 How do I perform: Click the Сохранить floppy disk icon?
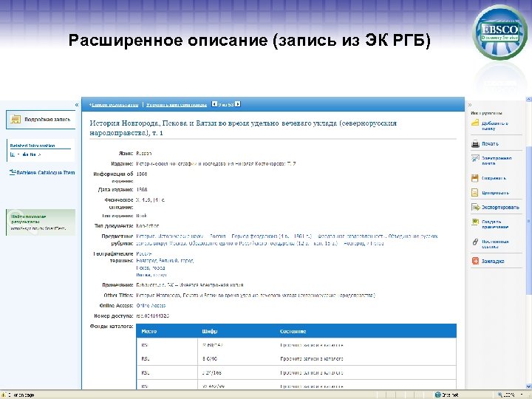pyautogui.click(x=475, y=178)
